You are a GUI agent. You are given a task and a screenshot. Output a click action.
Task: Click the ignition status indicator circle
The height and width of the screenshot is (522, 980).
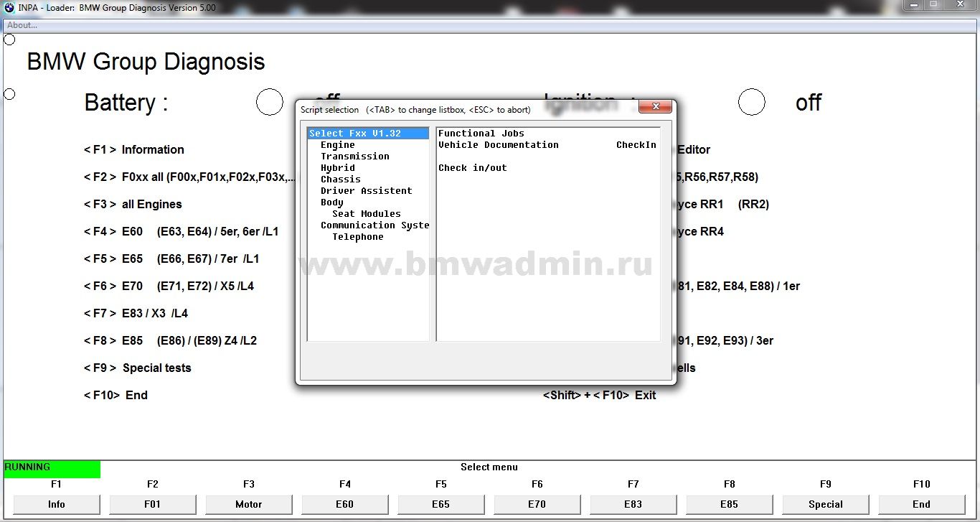tap(751, 102)
